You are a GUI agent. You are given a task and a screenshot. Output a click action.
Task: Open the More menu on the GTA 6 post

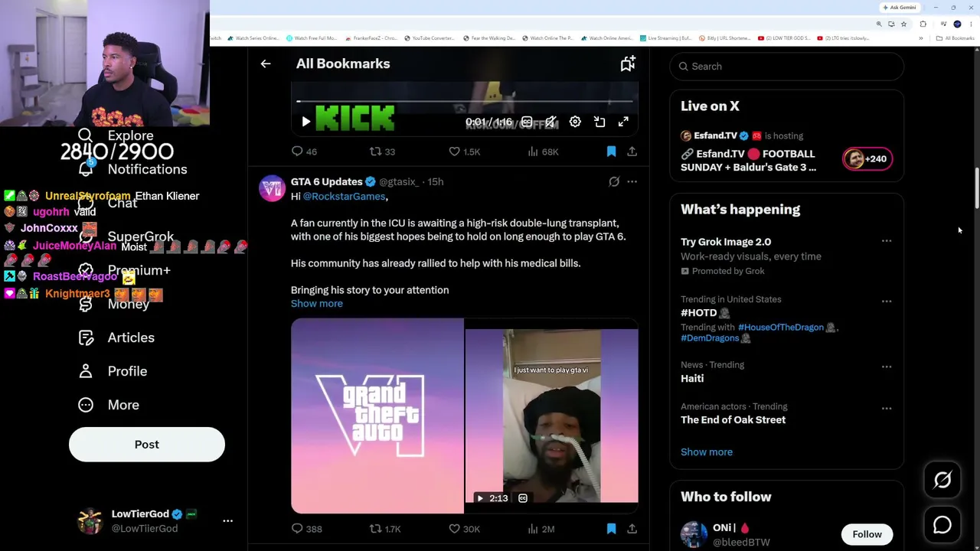[x=632, y=181]
